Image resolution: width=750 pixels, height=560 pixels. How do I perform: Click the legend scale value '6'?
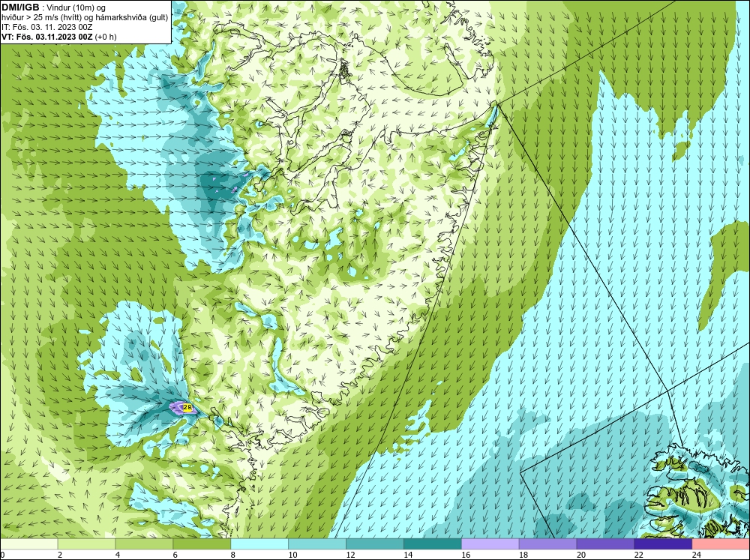[175, 555]
